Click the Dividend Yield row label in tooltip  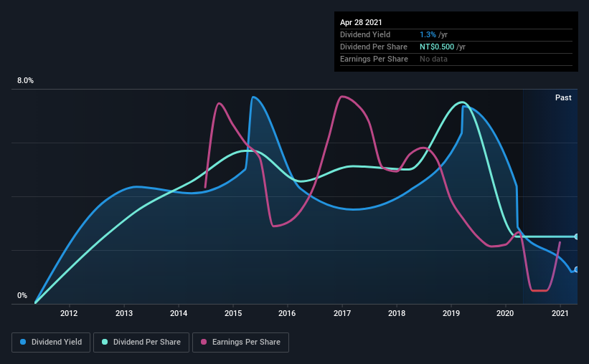pyautogui.click(x=365, y=34)
